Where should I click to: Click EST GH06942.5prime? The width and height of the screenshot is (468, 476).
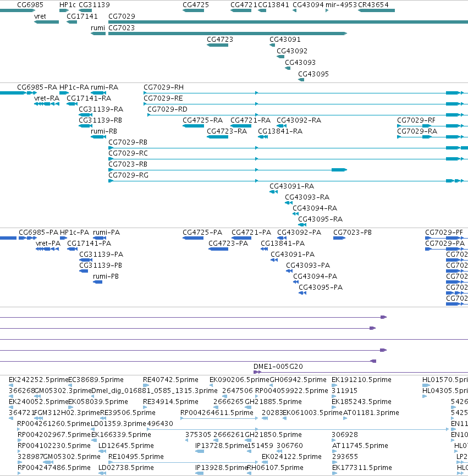pos(298,380)
